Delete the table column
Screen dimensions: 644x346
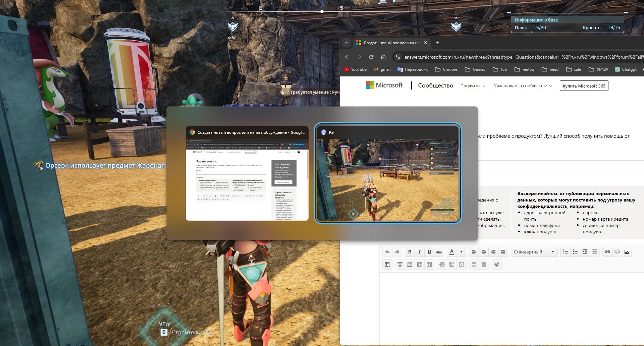(x=452, y=265)
